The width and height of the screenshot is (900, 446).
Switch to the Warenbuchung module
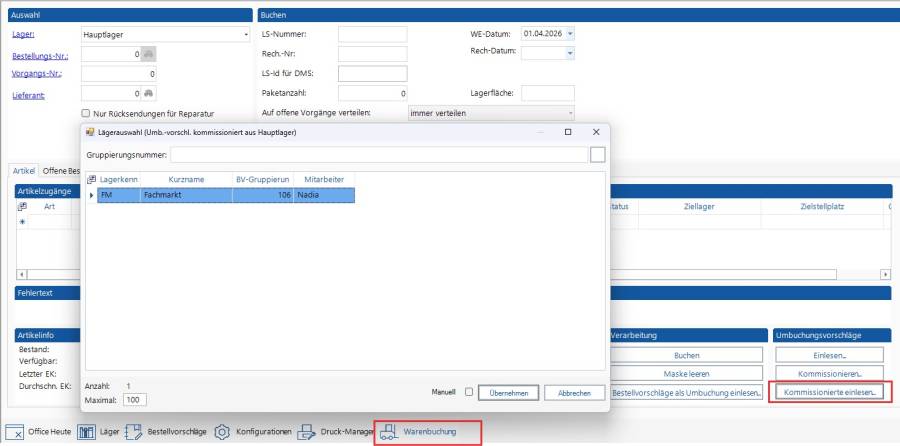coord(428,432)
